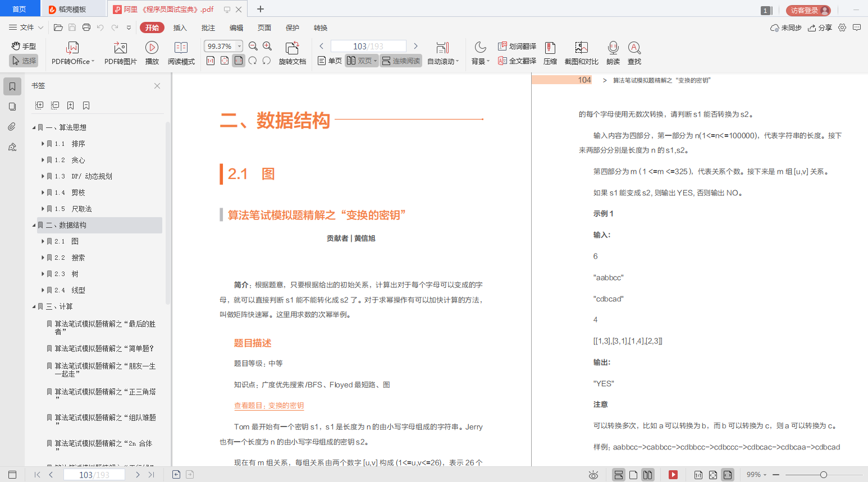Open PDF转Office converter
The height and width of the screenshot is (482, 868).
72,54
